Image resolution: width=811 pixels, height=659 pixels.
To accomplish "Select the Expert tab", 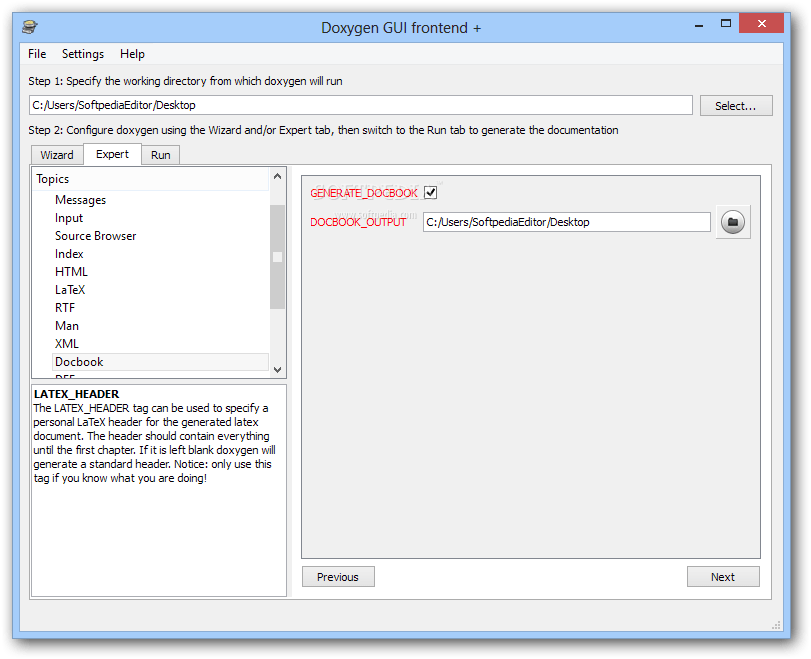I will pos(112,154).
